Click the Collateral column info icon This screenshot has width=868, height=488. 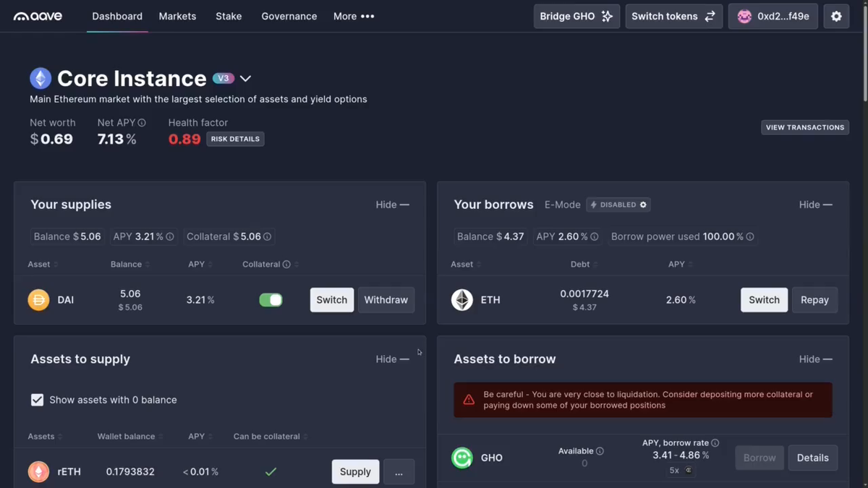coord(286,265)
